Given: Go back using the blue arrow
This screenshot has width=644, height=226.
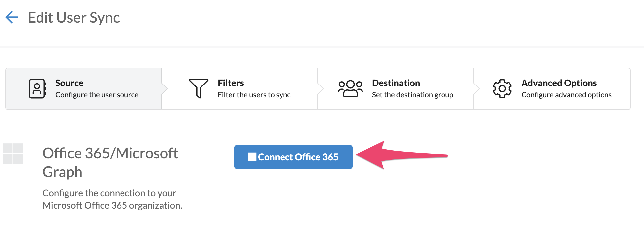Looking at the screenshot, I should [12, 17].
